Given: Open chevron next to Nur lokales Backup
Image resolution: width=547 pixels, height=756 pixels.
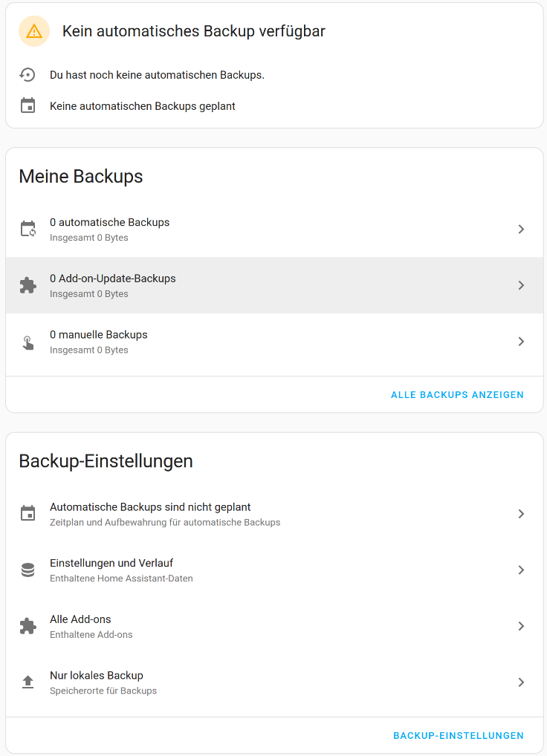Looking at the screenshot, I should (521, 682).
